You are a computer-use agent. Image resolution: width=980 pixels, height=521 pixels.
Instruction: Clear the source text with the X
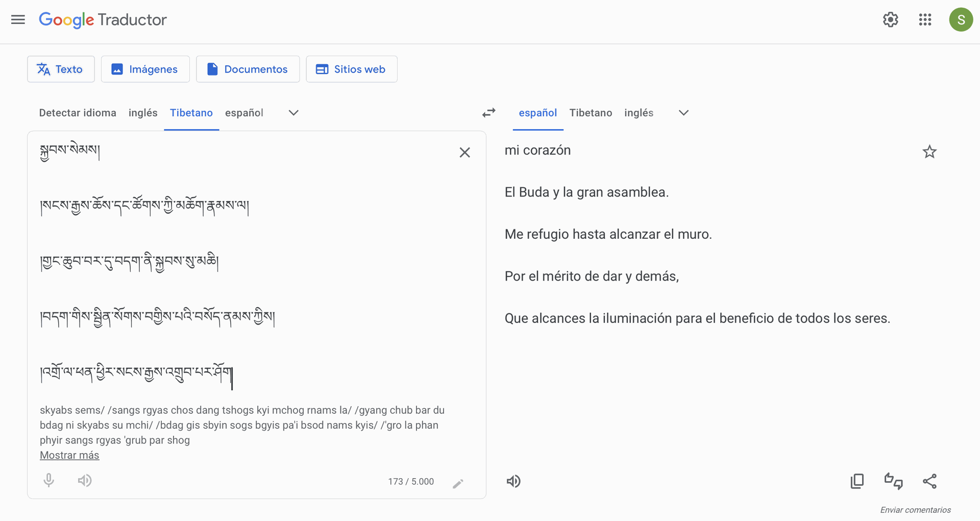(464, 153)
